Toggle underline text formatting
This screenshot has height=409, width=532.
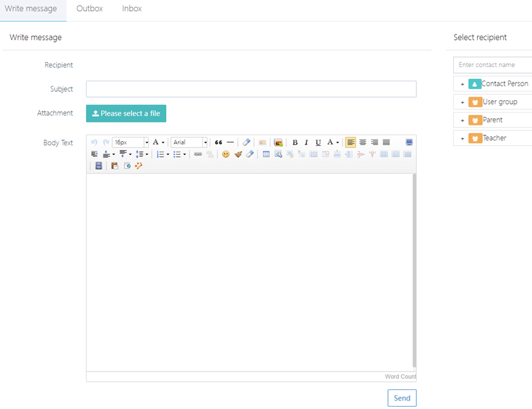pyautogui.click(x=318, y=142)
